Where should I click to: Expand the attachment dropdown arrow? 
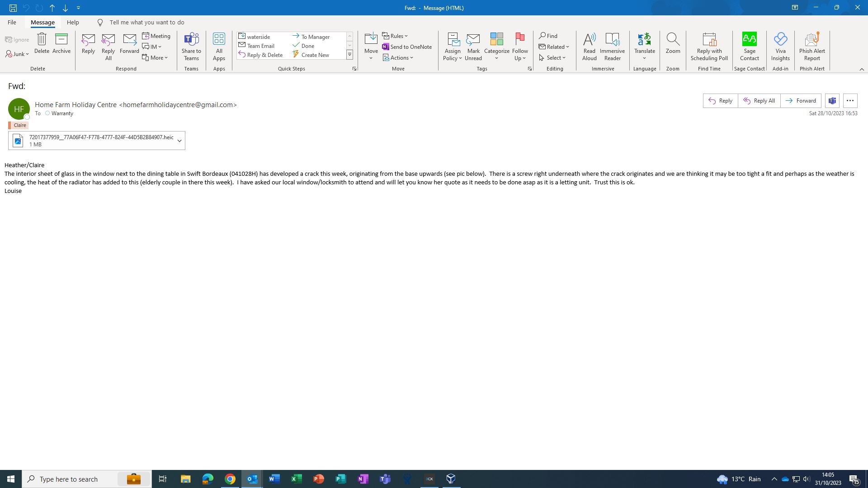click(179, 141)
